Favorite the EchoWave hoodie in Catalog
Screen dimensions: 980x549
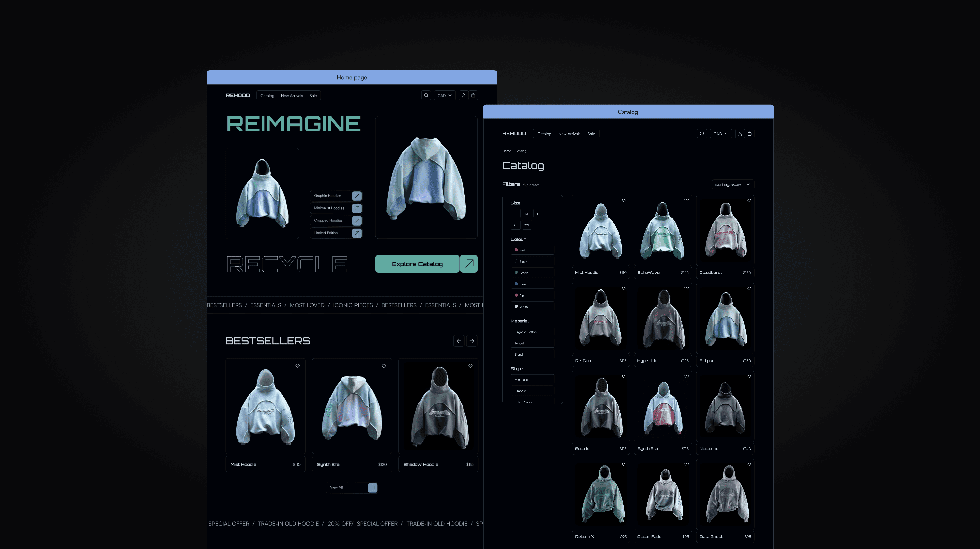click(x=686, y=200)
